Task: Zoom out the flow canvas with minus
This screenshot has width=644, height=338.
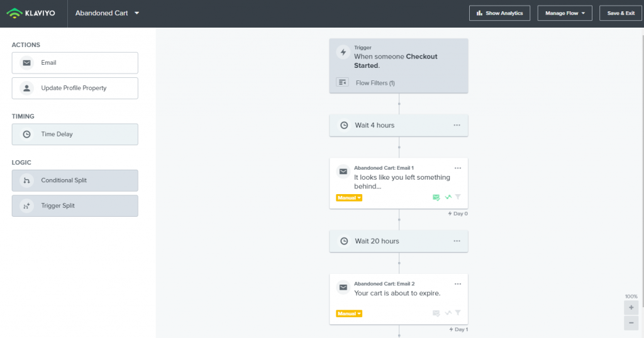Action: tap(631, 323)
